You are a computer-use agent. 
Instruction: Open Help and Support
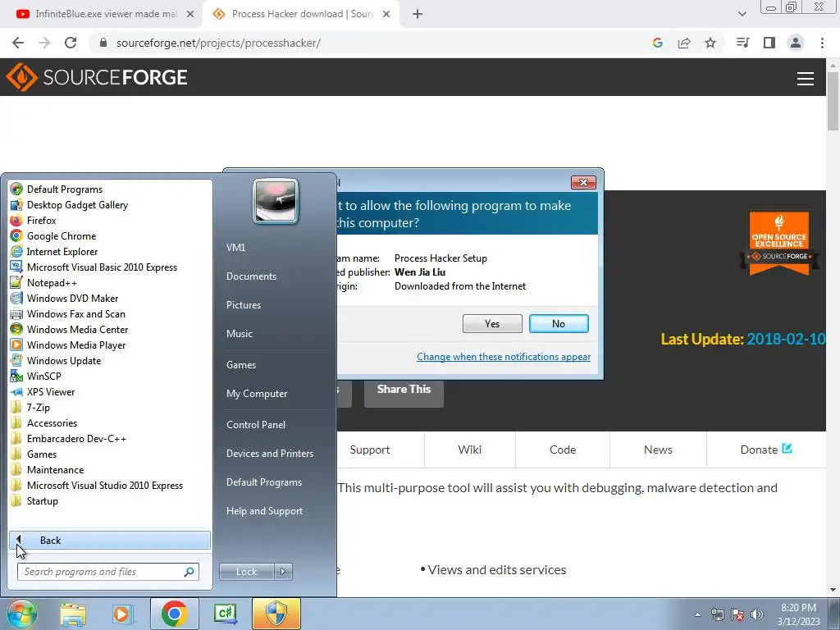(265, 511)
